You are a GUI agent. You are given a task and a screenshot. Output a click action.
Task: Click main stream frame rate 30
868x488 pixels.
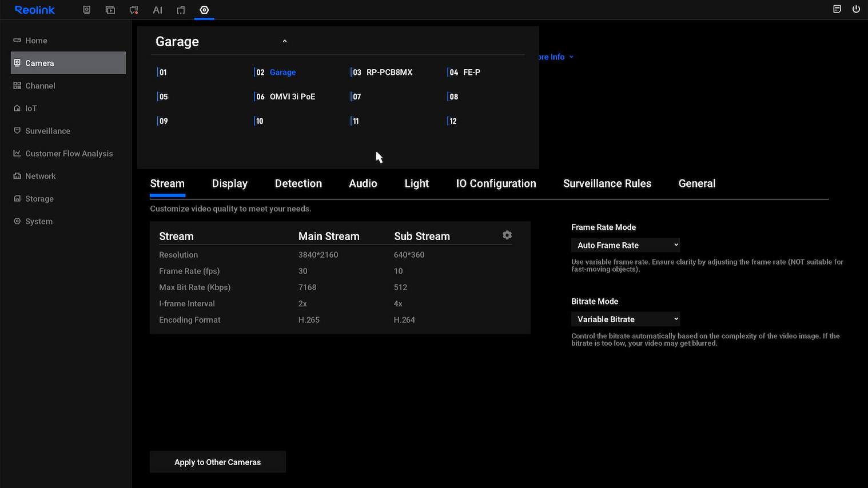click(x=302, y=271)
